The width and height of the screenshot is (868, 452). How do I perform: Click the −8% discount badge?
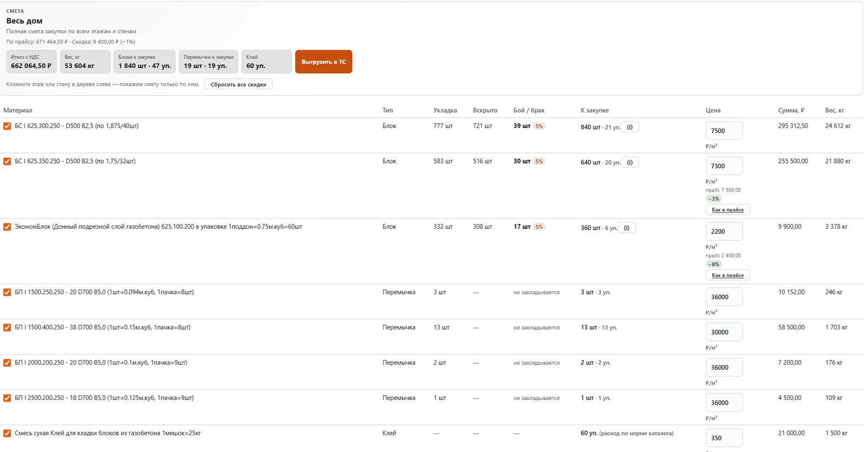pyautogui.click(x=713, y=264)
